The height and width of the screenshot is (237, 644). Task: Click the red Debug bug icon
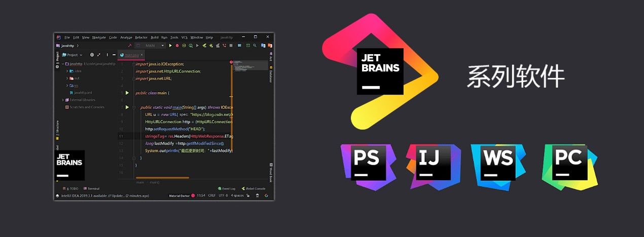(177, 46)
